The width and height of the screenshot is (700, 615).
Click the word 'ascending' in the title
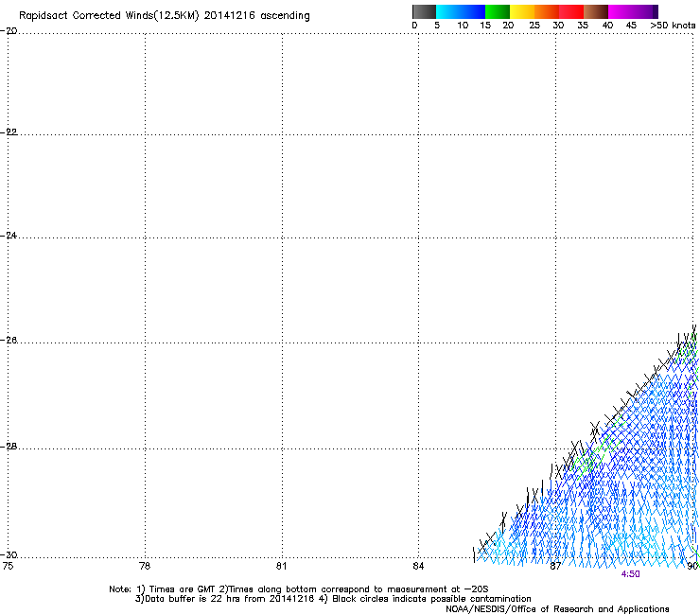(x=285, y=16)
